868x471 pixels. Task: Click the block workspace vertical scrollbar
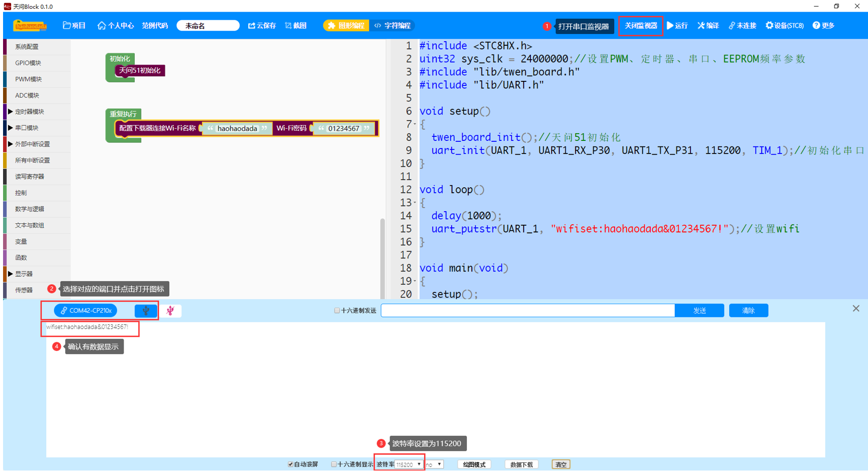[382, 259]
